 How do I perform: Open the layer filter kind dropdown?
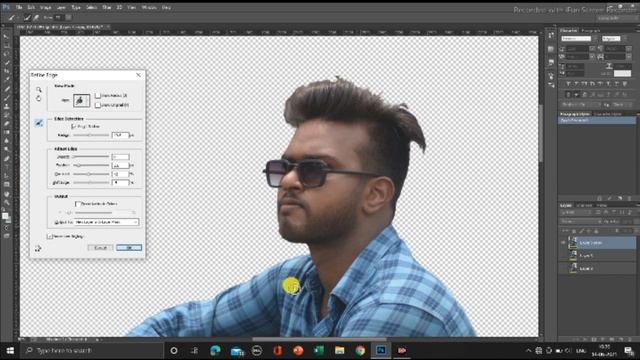[x=575, y=212]
